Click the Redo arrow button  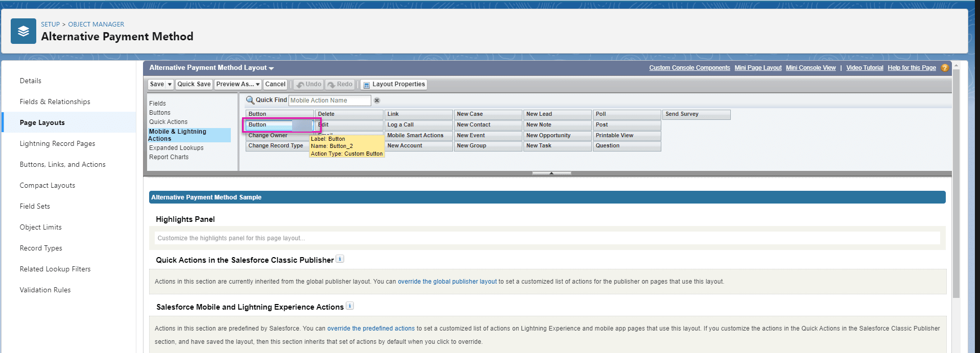[340, 85]
